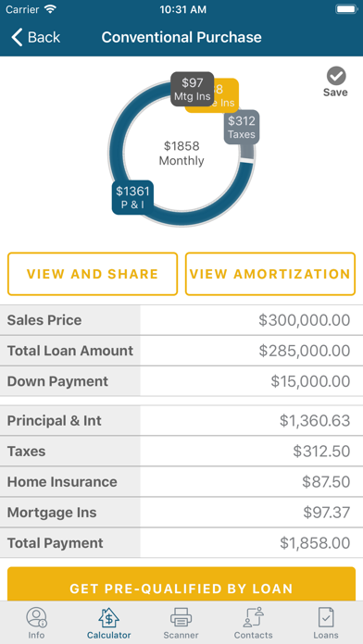The height and width of the screenshot is (644, 363).
Task: Tap the $1858 Monthly donut center
Action: coord(181,154)
